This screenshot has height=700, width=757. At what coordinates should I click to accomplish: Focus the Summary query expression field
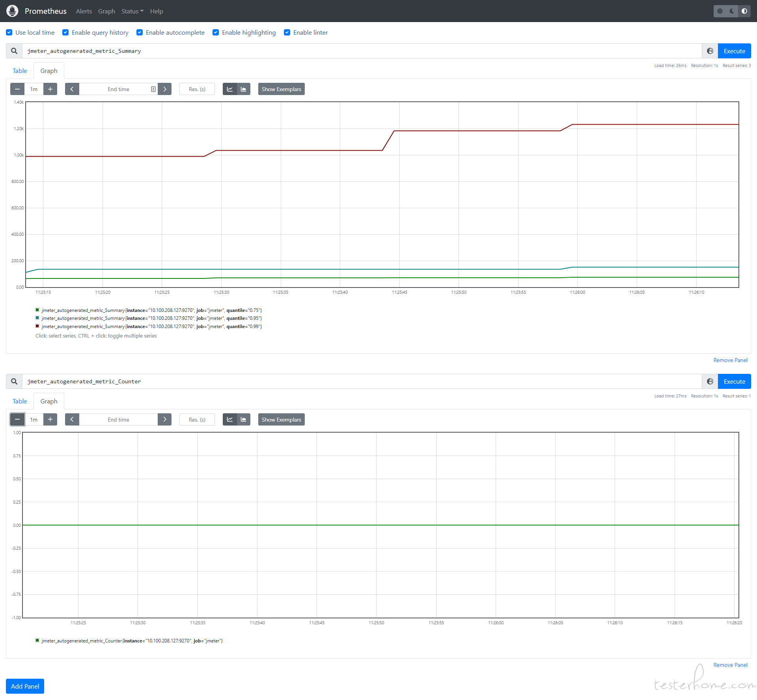point(362,51)
